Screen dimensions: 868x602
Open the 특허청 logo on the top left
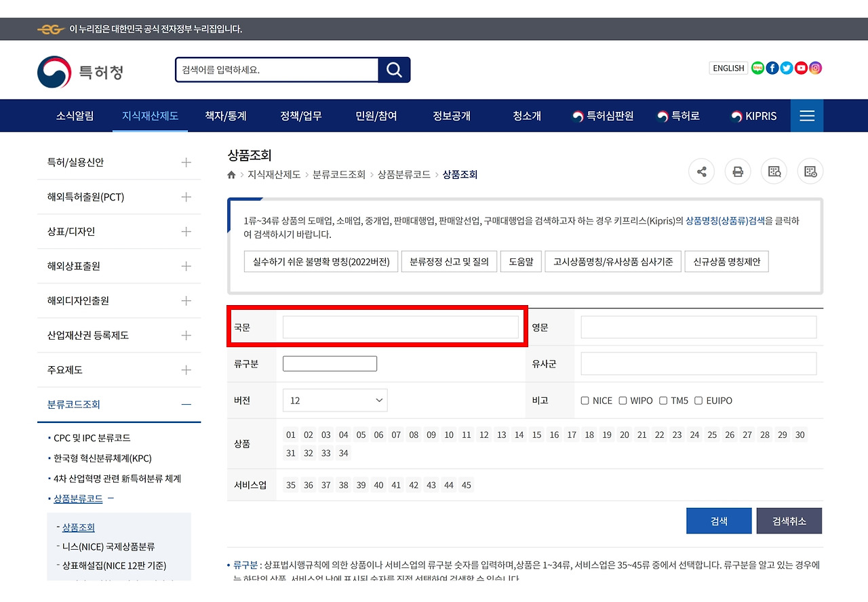(x=81, y=71)
